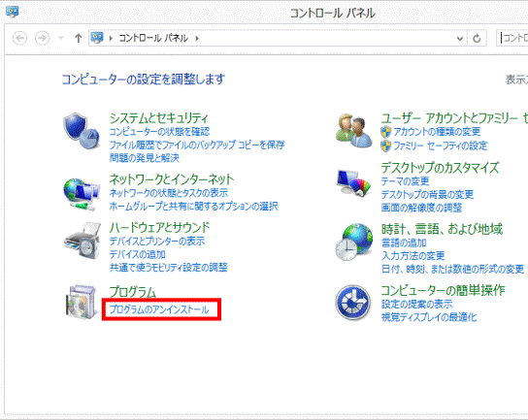Image resolution: width=528 pixels, height=420 pixels.
Task: Open コンピューターの状態を確認 link
Action: [x=159, y=132]
